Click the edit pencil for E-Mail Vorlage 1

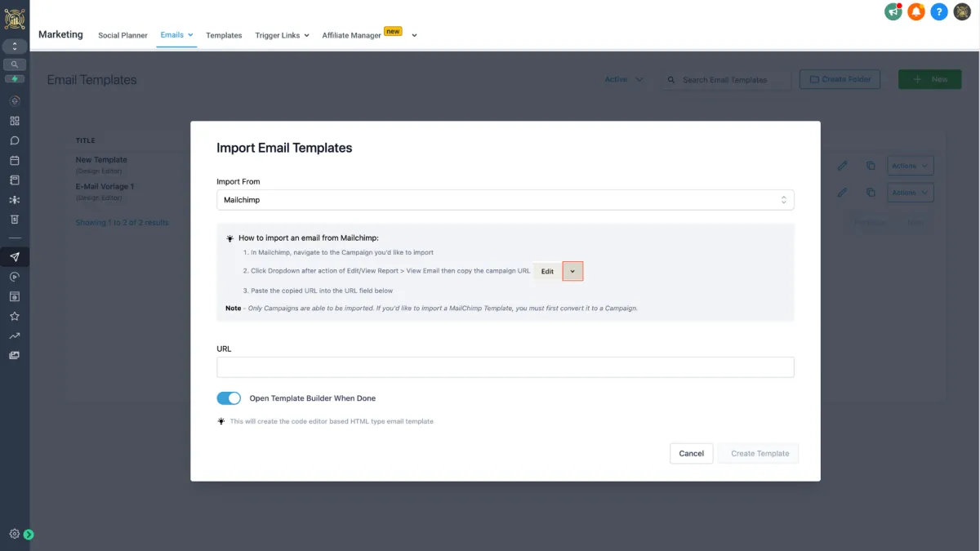tap(842, 193)
